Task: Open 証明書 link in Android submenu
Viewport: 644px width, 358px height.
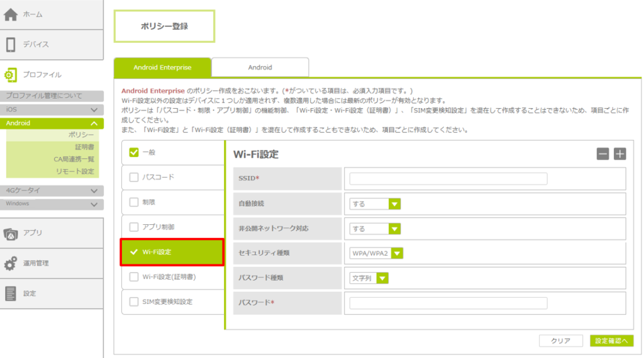Action: pos(84,147)
